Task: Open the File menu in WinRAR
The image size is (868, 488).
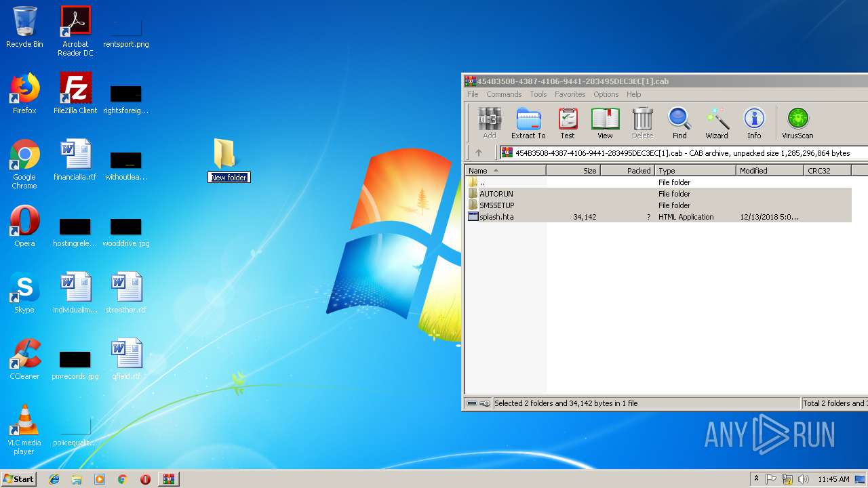Action: tap(473, 94)
